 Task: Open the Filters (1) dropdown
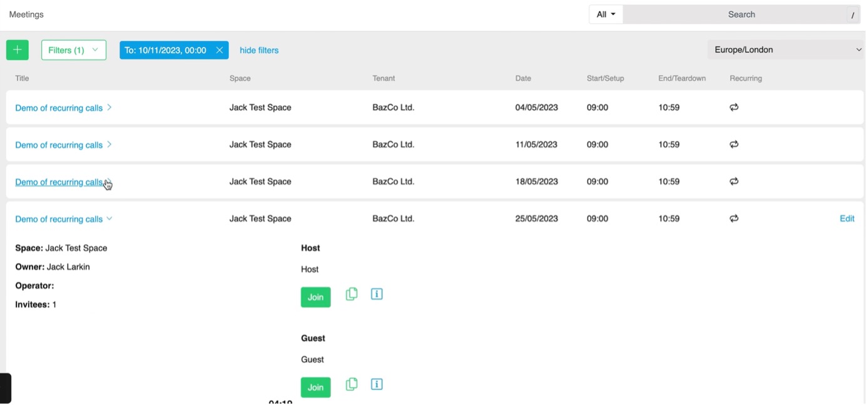(x=74, y=50)
